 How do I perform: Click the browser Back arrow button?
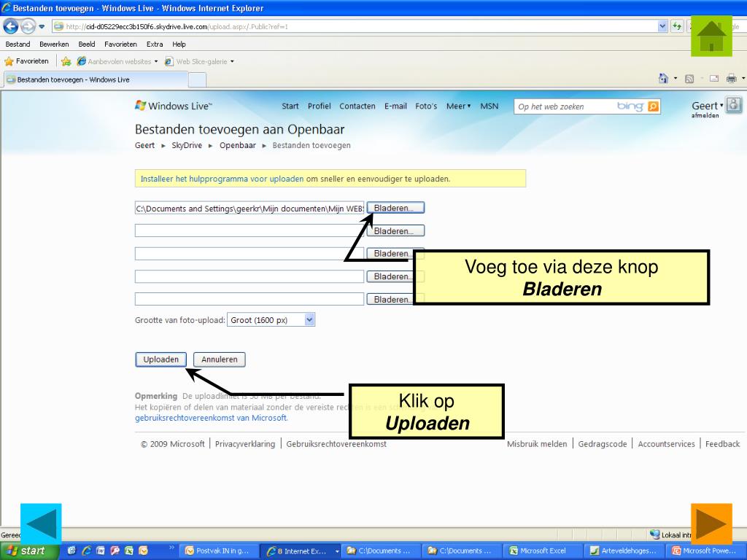(x=11, y=27)
